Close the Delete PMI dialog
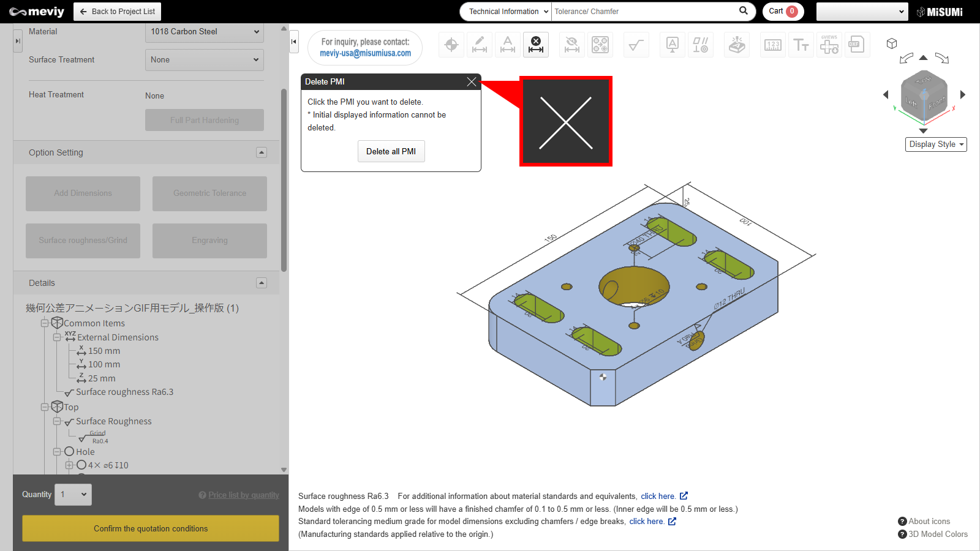This screenshot has width=980, height=551. (472, 81)
